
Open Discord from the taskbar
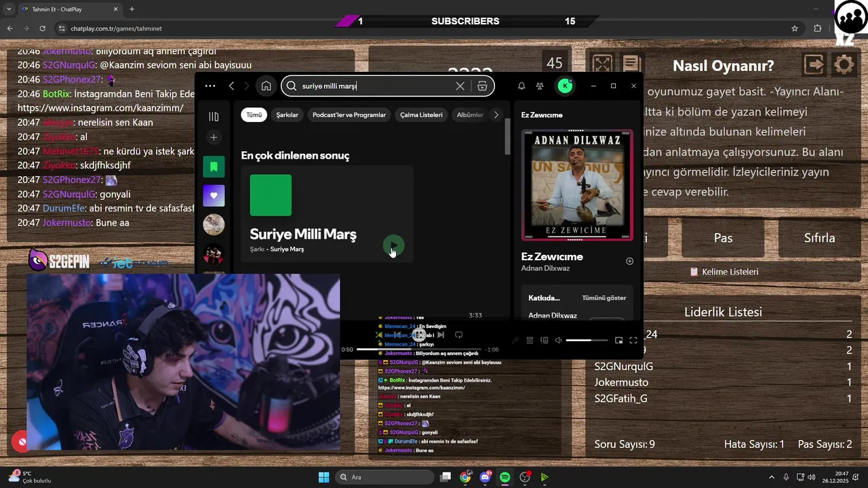[x=485, y=477]
